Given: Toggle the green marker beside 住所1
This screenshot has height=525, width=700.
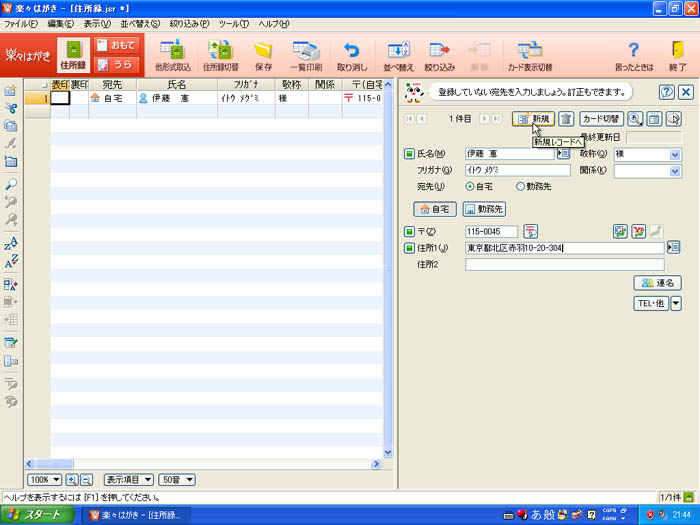Looking at the screenshot, I should [x=409, y=248].
